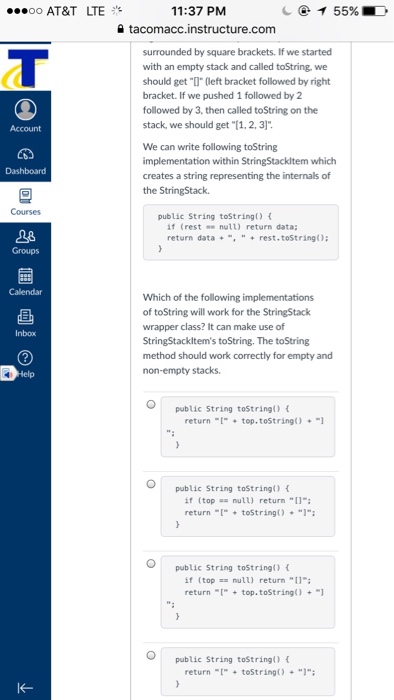This screenshot has width=394, height=700.
Task: Click the 'We can write following toString' paragraph
Action: point(240,168)
